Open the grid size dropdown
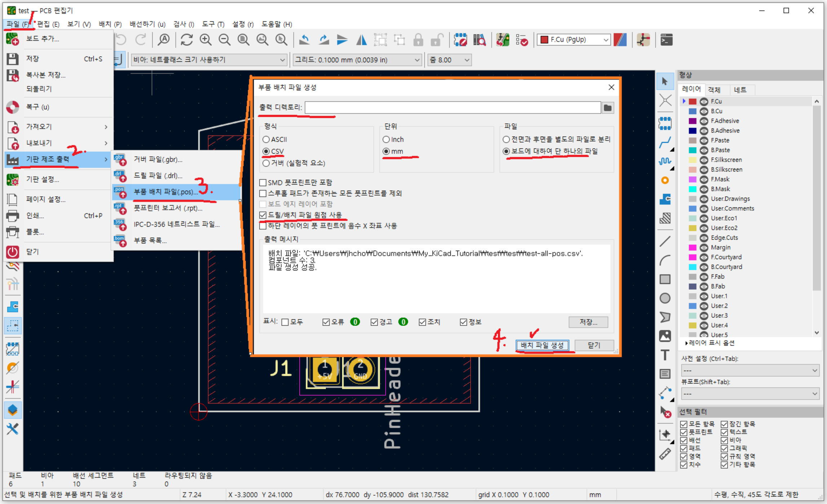The width and height of the screenshot is (827, 504). [x=357, y=60]
